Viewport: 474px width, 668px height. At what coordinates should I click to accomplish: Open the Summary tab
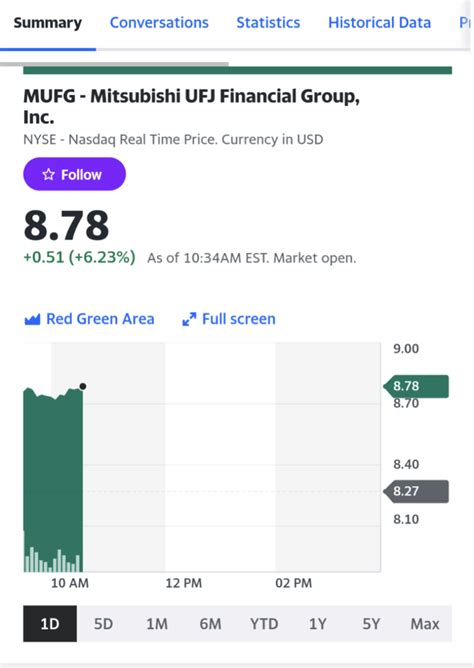tap(48, 23)
